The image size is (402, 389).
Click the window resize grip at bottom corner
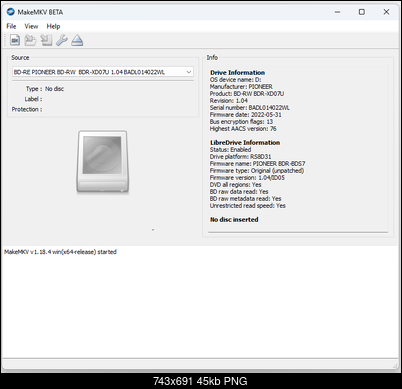(x=395, y=366)
